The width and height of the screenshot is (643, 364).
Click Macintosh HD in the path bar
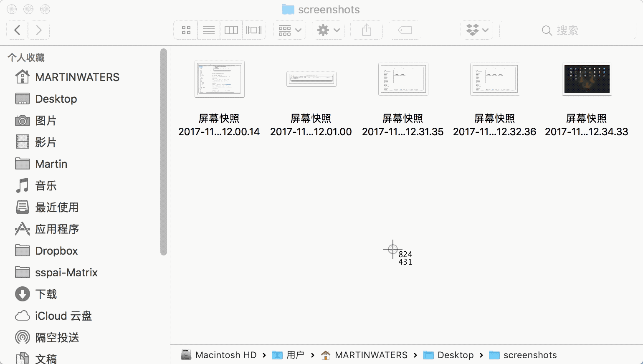225,355
